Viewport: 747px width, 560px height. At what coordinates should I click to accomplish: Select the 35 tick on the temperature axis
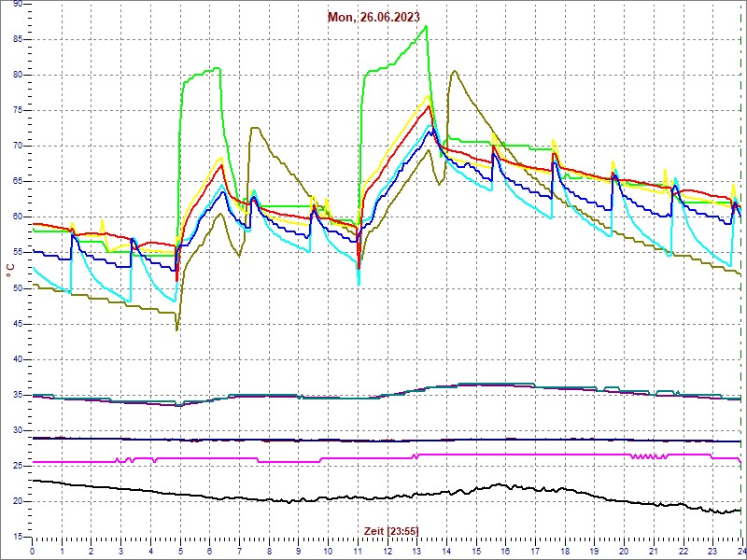tap(18, 395)
